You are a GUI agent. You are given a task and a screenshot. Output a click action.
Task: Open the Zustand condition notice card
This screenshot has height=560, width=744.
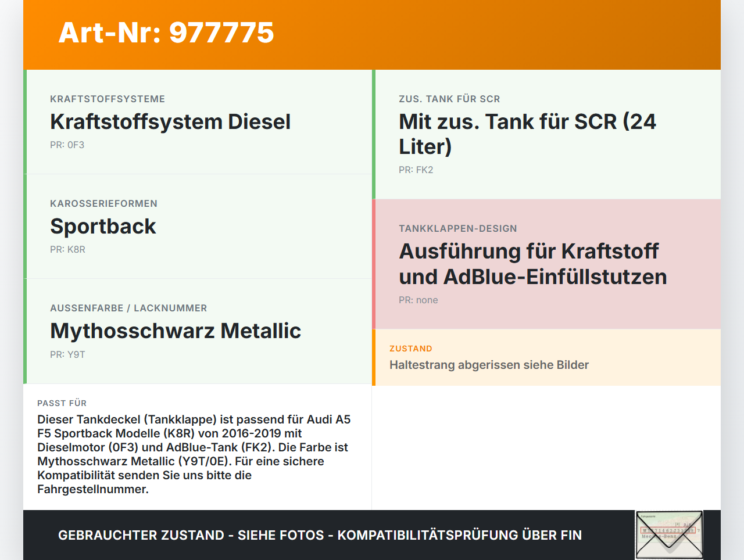click(x=546, y=357)
